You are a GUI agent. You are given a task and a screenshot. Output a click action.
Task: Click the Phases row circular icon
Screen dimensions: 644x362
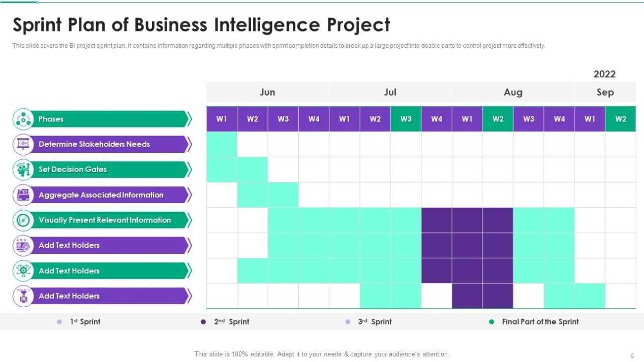23,119
